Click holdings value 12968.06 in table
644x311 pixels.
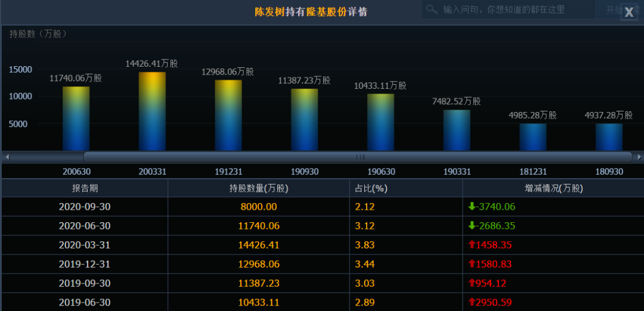click(x=259, y=264)
